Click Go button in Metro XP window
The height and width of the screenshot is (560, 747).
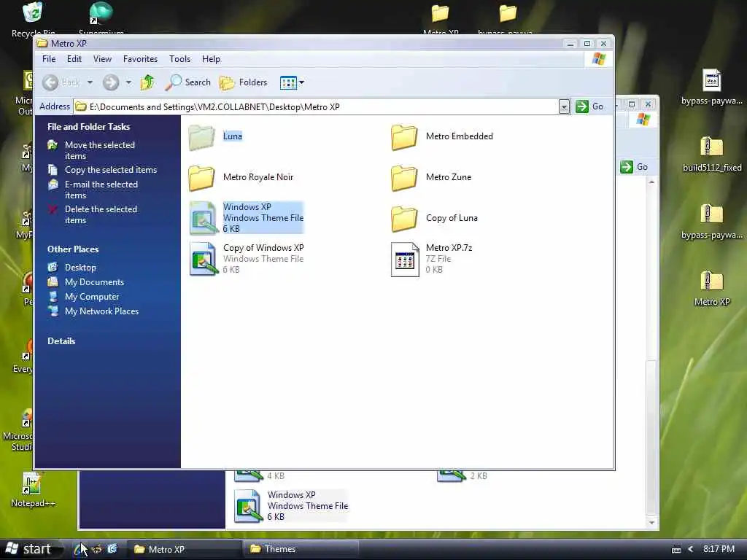coord(589,106)
